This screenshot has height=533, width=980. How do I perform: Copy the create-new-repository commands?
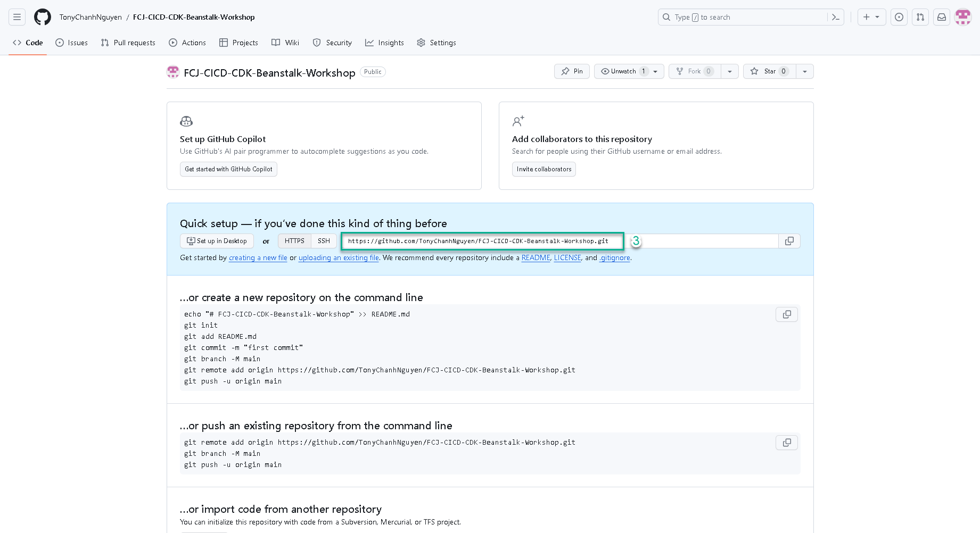pos(786,314)
